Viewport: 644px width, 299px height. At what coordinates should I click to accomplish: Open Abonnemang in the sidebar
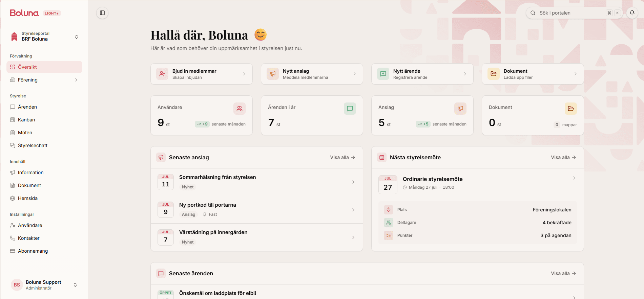44,251
